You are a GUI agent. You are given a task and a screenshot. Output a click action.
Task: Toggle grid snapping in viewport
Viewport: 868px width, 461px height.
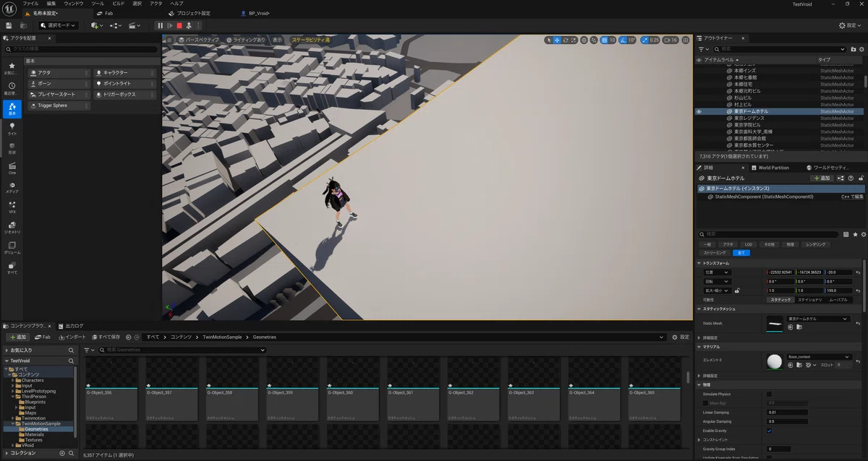pos(604,40)
